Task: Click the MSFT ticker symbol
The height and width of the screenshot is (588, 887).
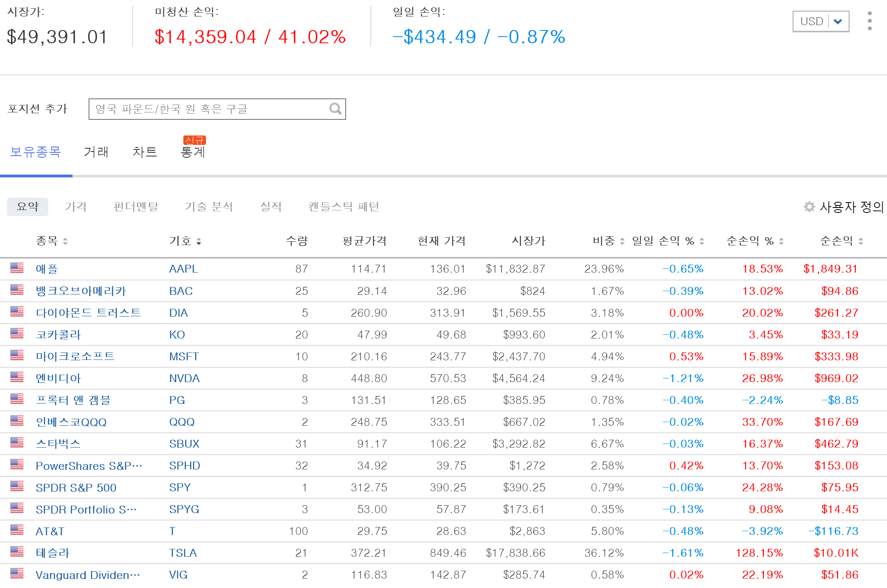Action: pyautogui.click(x=184, y=357)
